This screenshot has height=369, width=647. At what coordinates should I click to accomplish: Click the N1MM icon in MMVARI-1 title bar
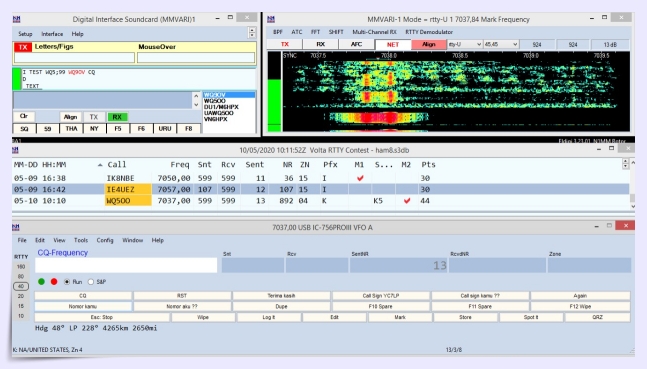coord(271,19)
